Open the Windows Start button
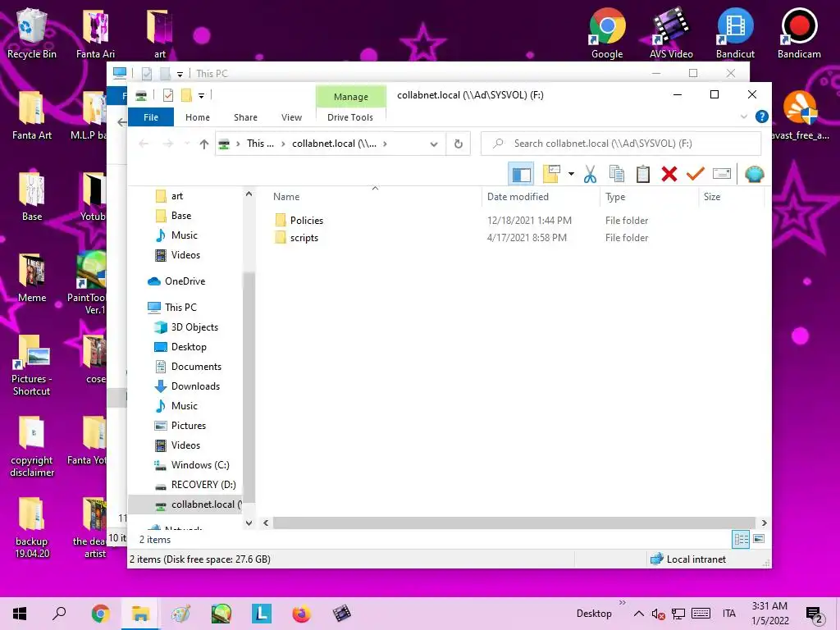 click(x=20, y=614)
